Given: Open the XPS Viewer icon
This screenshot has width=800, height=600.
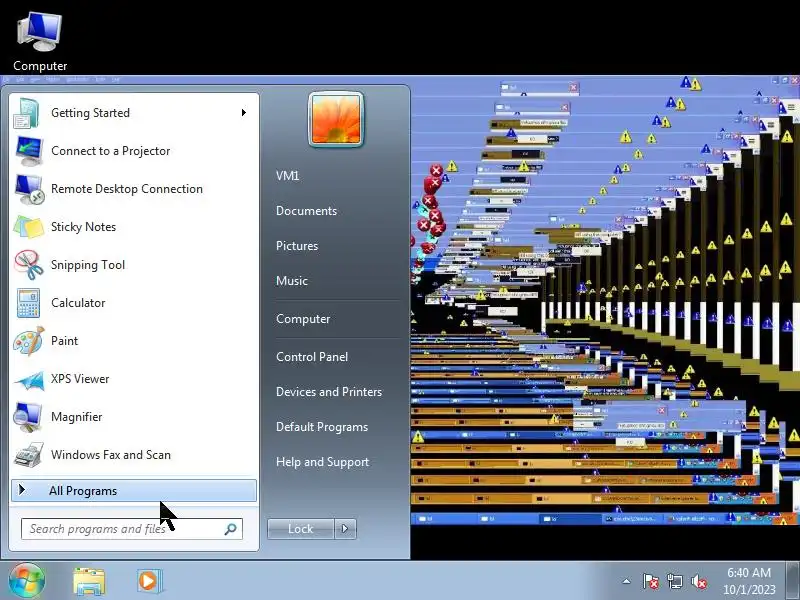Looking at the screenshot, I should pos(29,379).
